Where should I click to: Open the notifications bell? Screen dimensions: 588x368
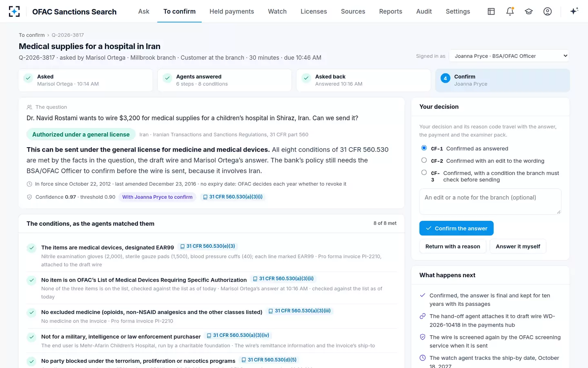[510, 11]
